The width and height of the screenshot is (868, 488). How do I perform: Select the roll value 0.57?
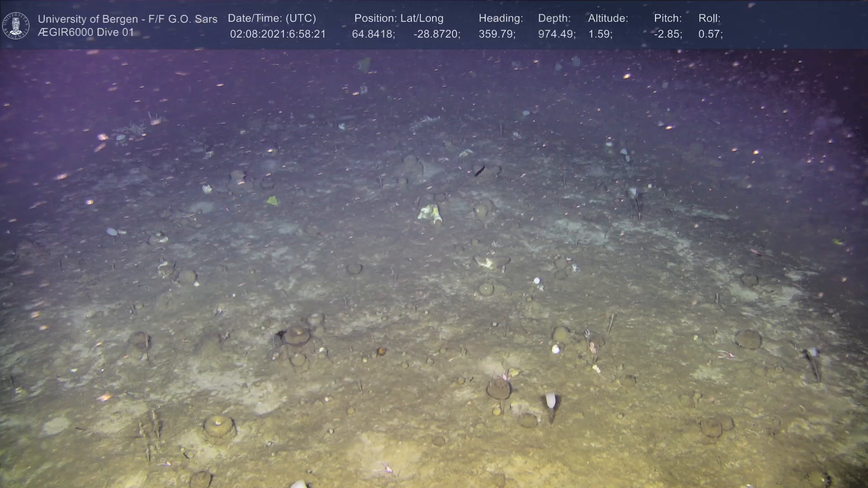[x=710, y=34]
